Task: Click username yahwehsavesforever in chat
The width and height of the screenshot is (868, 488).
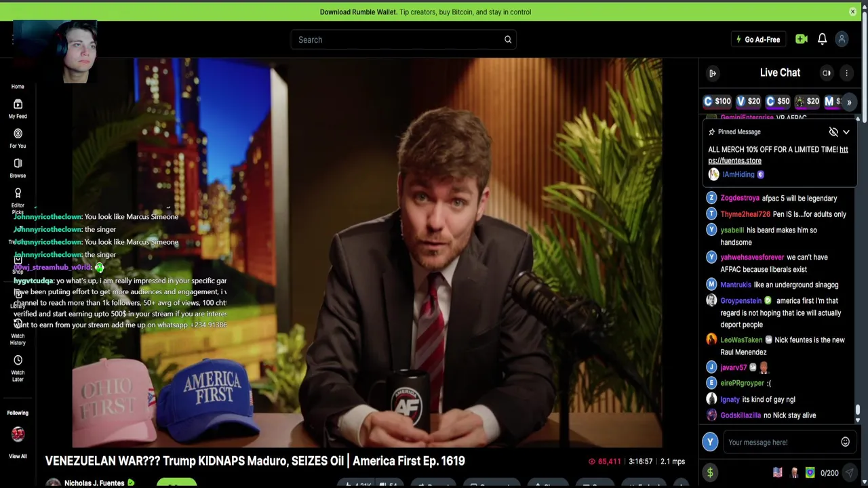Action: point(752,258)
